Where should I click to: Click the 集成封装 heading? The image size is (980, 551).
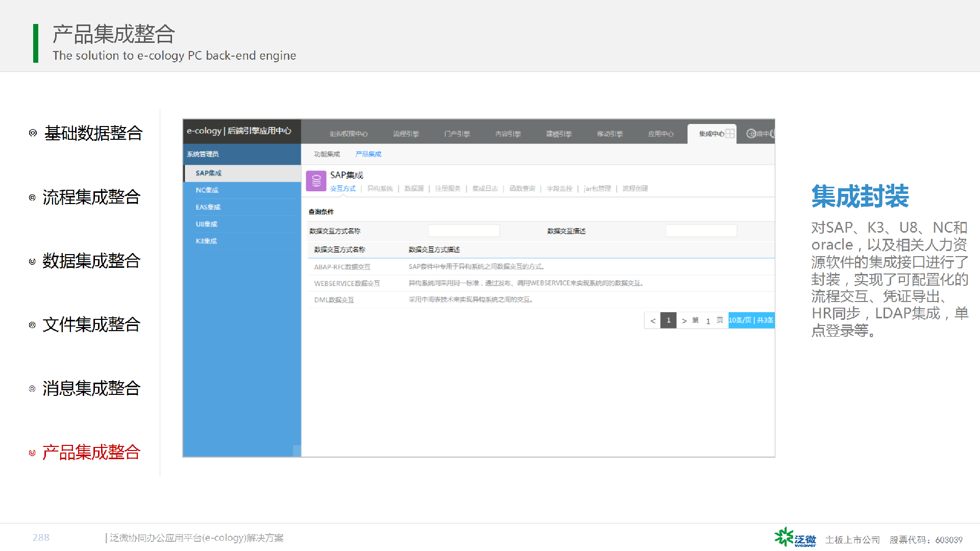point(861,196)
